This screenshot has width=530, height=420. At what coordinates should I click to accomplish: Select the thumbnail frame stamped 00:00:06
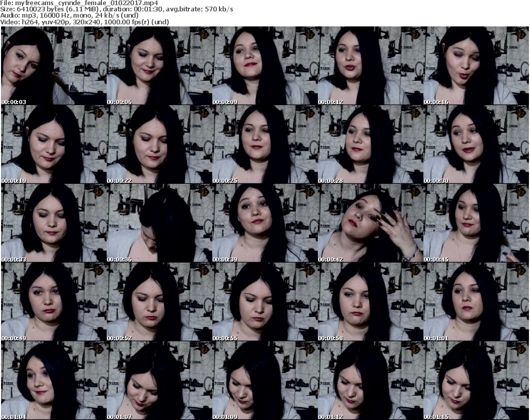click(159, 66)
